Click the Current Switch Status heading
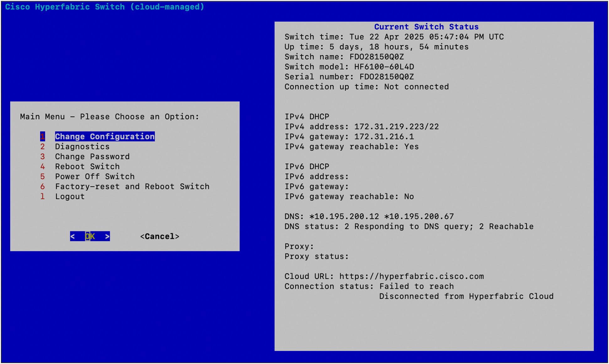Viewport: 609px width, 364px height. click(426, 27)
